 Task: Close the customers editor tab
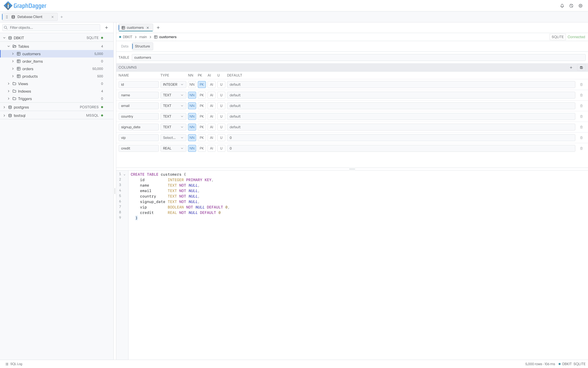[148, 28]
